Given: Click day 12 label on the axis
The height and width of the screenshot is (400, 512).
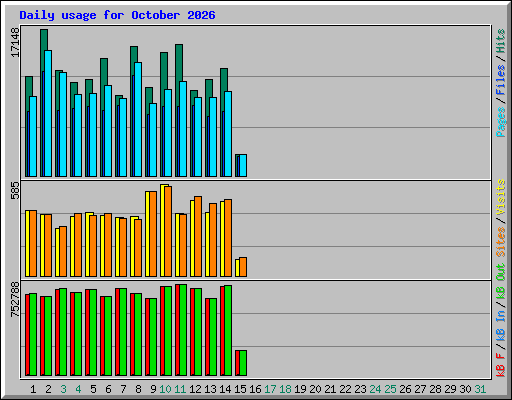Looking at the screenshot, I should [x=195, y=389].
